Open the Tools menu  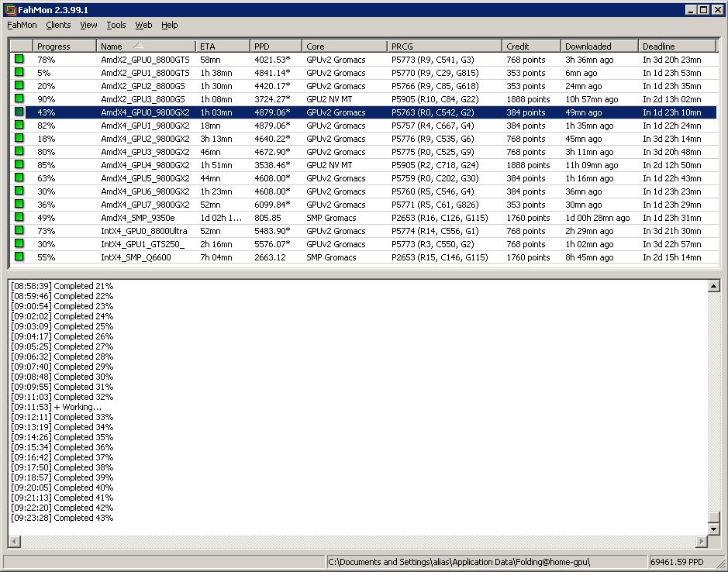point(116,25)
